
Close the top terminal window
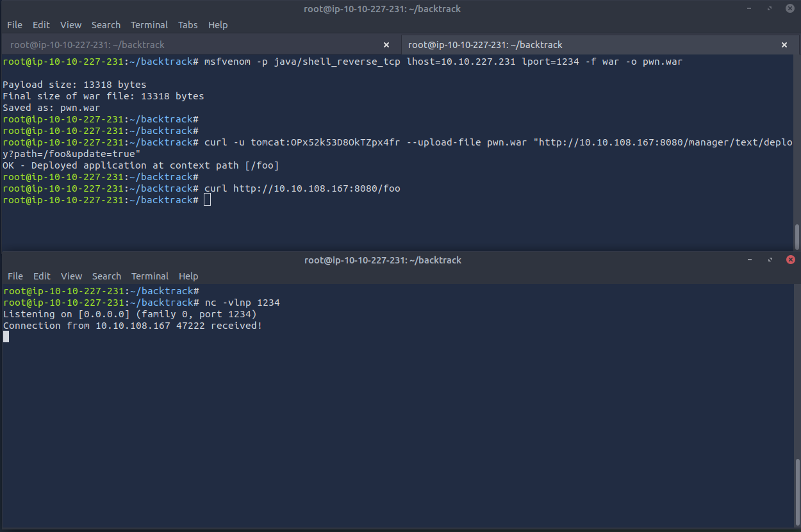click(790, 8)
